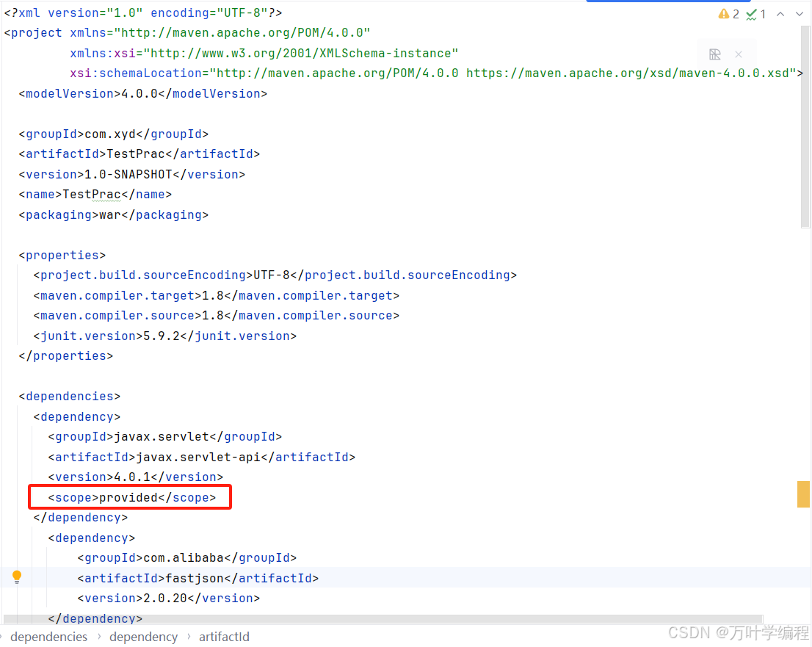Viewport: 812px width, 647px height.
Task: Jump to previous problem with up arrow
Action: point(780,13)
